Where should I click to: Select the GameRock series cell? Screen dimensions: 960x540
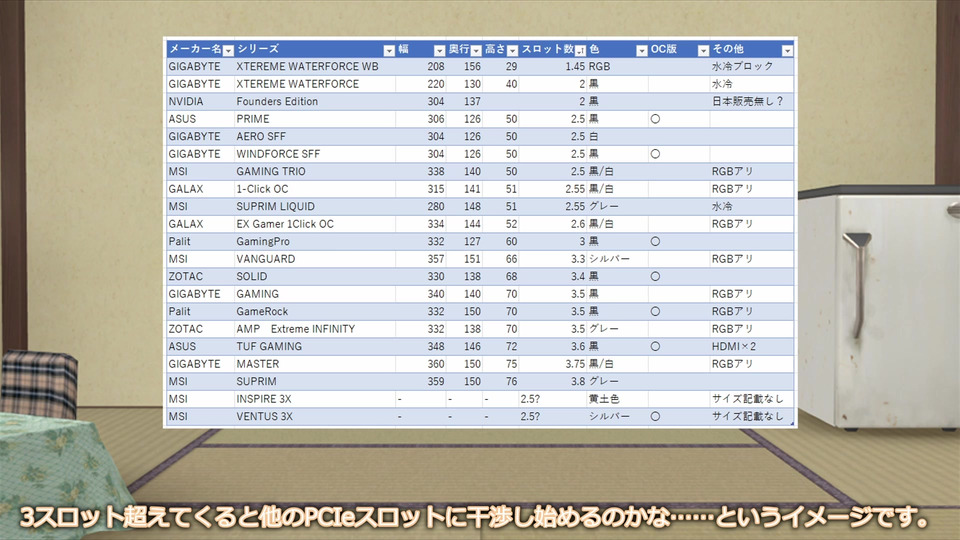point(315,311)
